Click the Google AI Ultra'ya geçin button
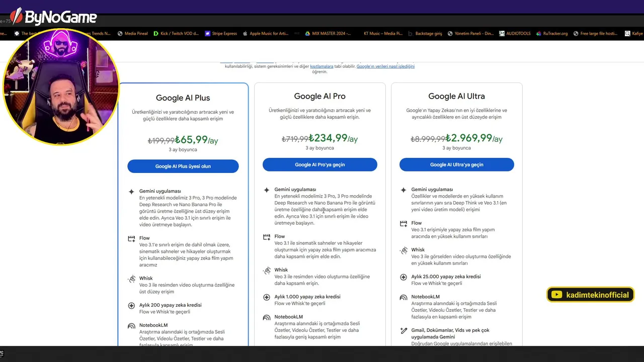The image size is (644, 362). pyautogui.click(x=457, y=164)
